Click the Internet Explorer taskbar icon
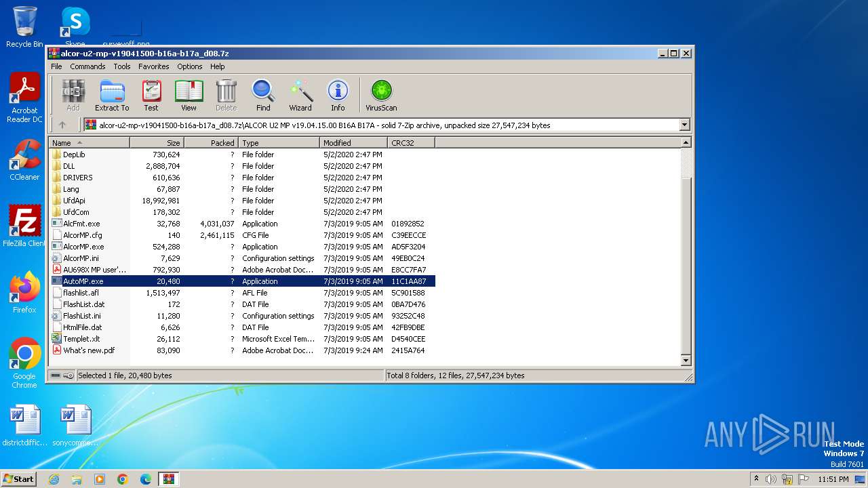Screen dimensions: 868x488 coord(54,479)
